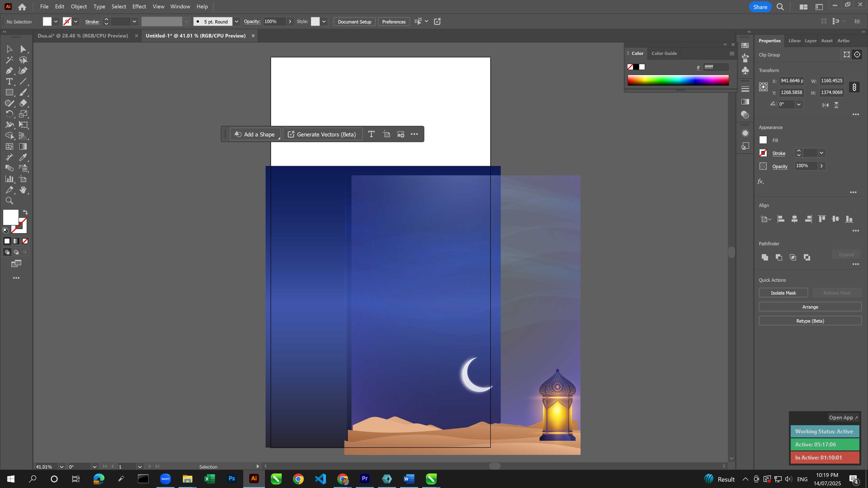Click the Document Setup button
The width and height of the screenshot is (868, 488).
354,21
